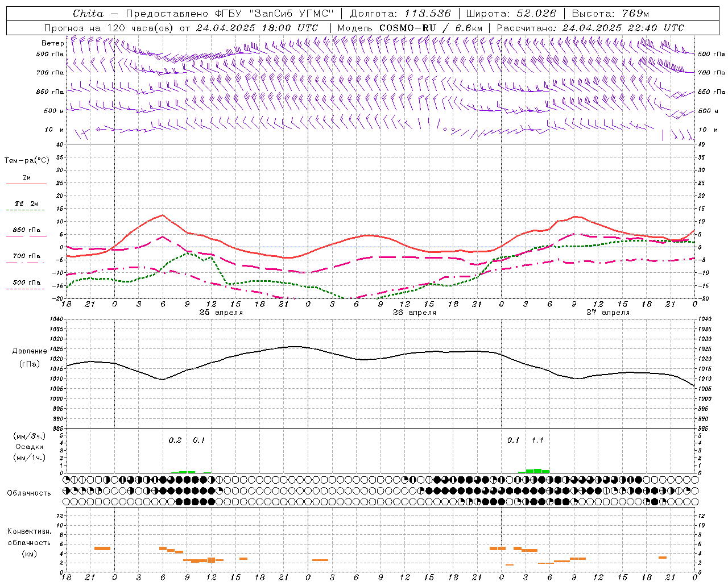Screen dimensions: 728x582
Task: Click the orange convective bar near hour 3 on 26 апреля
Action: click(x=320, y=560)
